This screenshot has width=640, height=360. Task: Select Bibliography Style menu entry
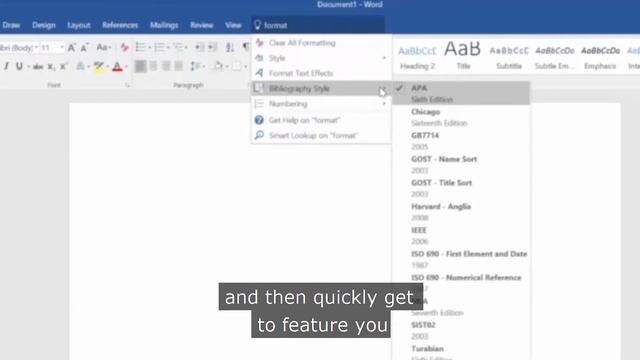(x=321, y=88)
